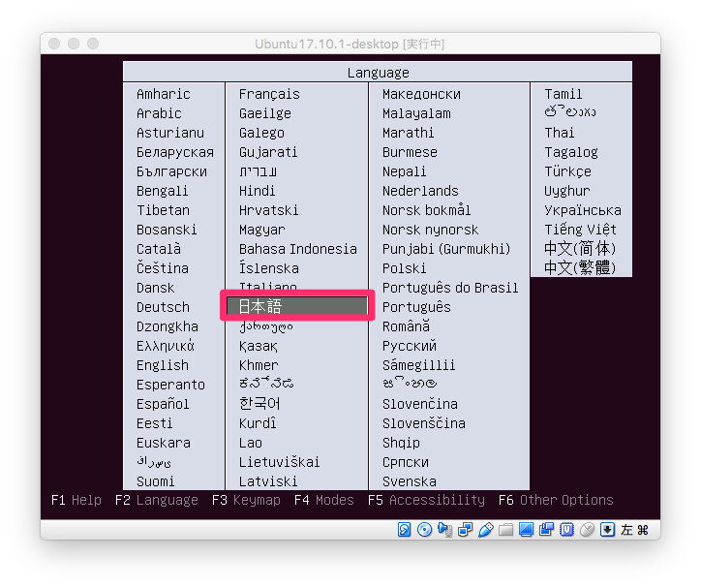Select Norsk bokmål entry
Image resolution: width=701 pixels, height=588 pixels.
tap(426, 209)
